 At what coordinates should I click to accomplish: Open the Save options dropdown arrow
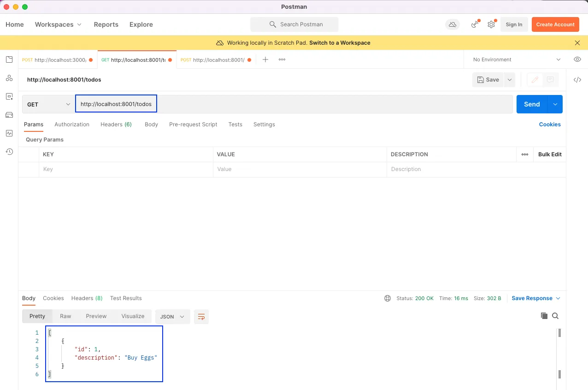pos(509,80)
